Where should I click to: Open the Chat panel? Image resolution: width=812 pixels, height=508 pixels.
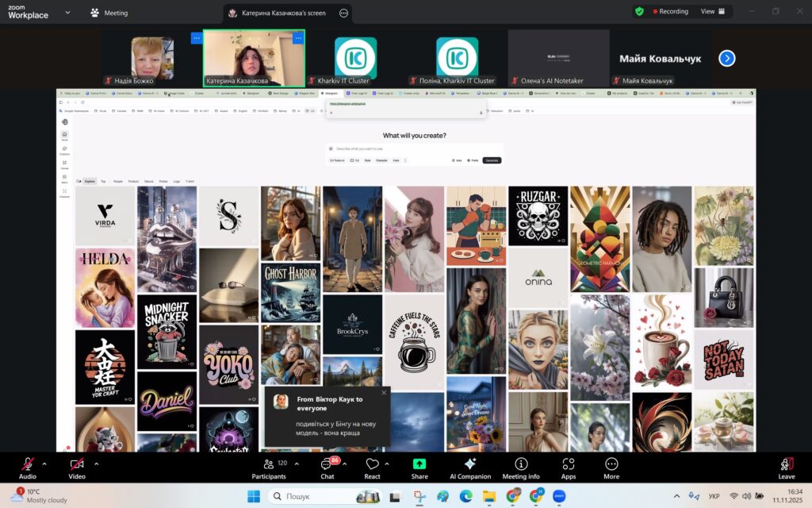point(327,467)
